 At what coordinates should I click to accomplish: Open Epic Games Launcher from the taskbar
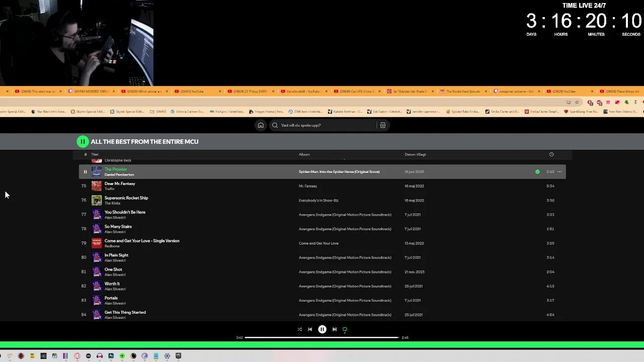(178, 356)
